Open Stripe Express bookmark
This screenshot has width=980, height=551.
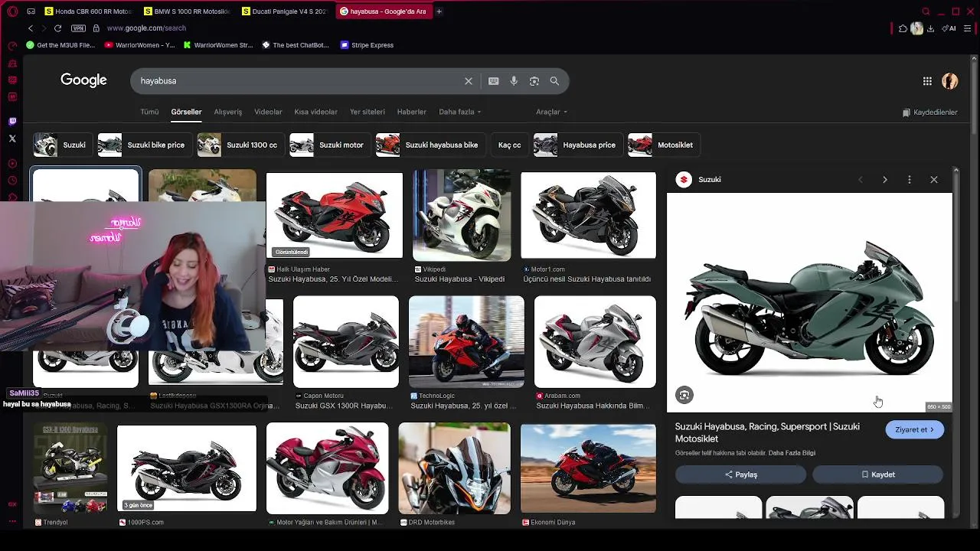coord(367,45)
